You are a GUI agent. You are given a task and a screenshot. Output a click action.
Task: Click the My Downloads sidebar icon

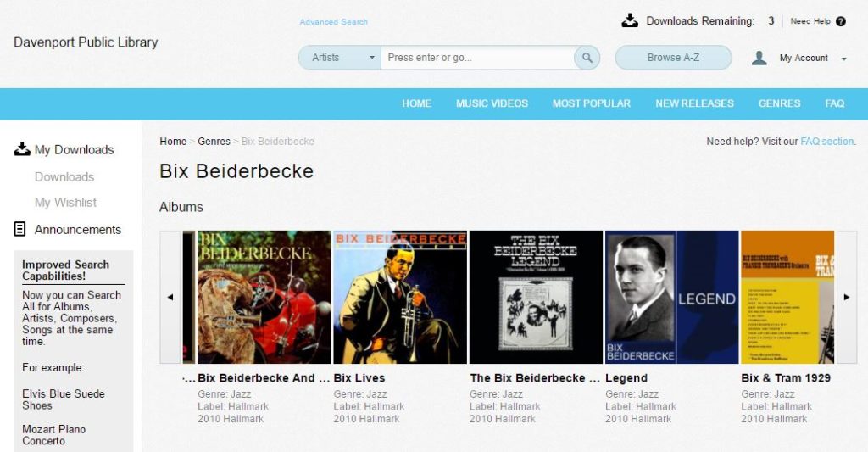[21, 149]
